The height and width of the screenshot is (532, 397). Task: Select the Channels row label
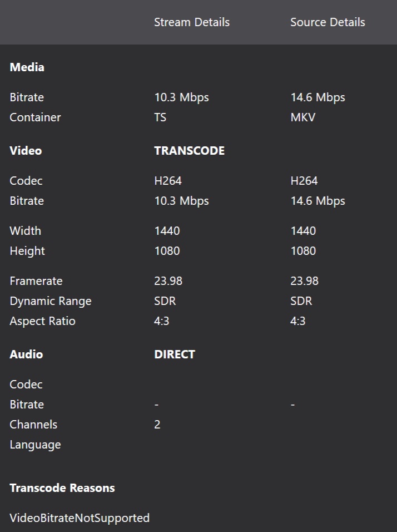[33, 425]
